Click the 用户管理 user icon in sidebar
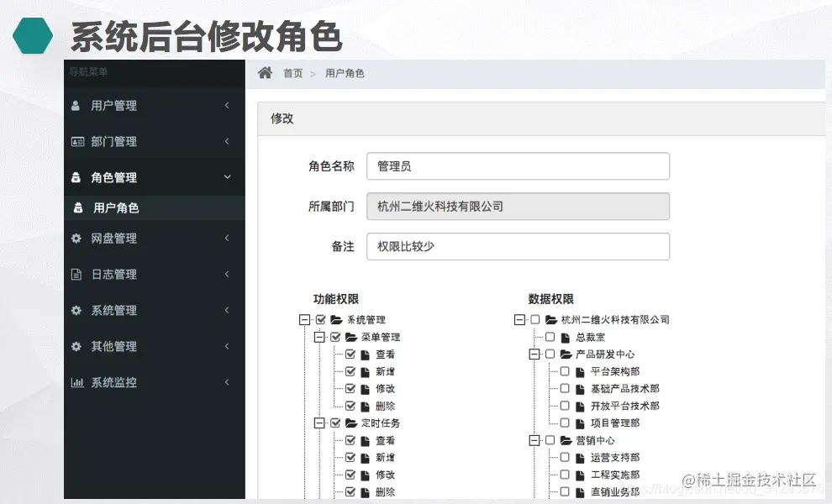Viewport: 832px width, 504px height. pyautogui.click(x=76, y=106)
